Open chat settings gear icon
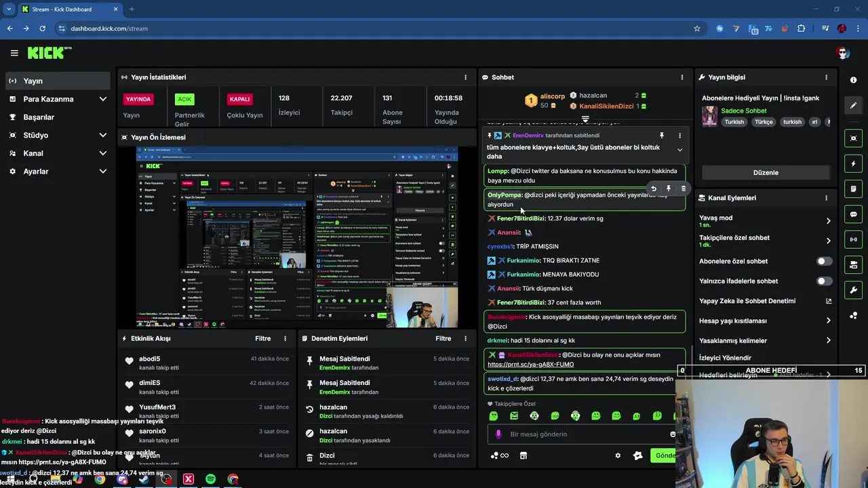 pyautogui.click(x=618, y=455)
